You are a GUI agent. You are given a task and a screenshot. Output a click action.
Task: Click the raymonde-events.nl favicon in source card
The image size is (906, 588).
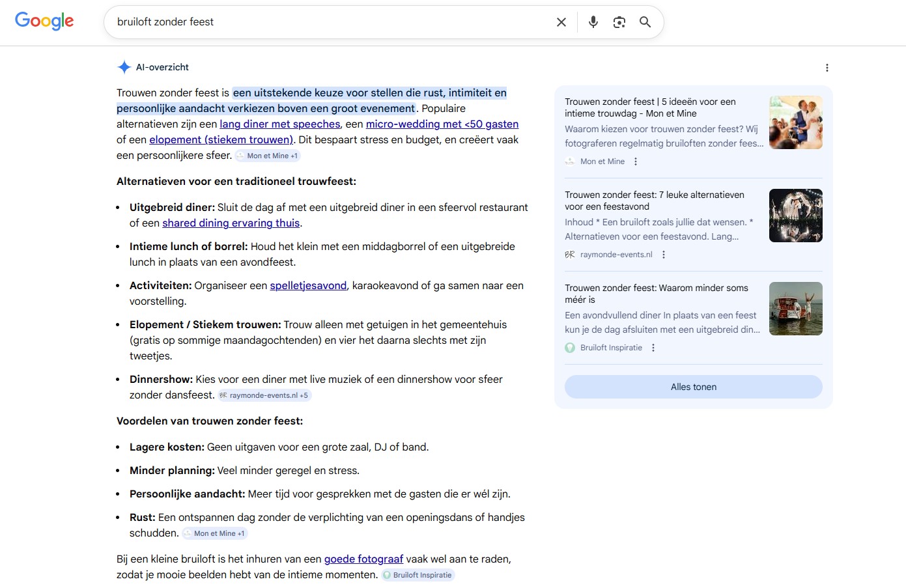pos(570,255)
